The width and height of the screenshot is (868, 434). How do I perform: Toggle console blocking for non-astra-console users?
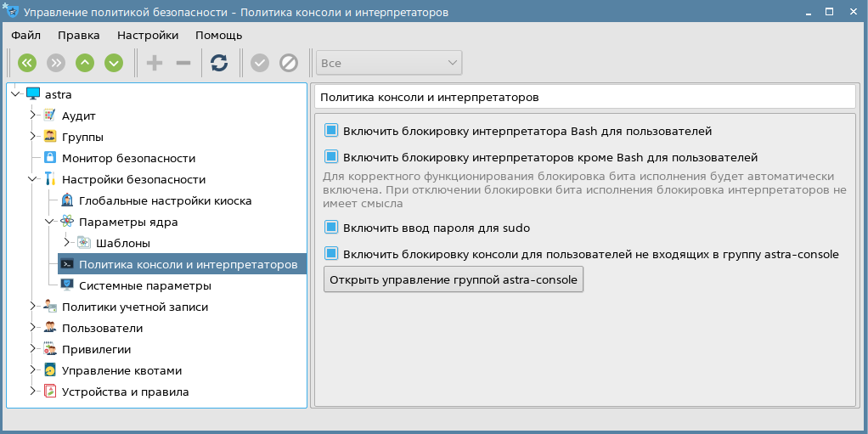331,253
